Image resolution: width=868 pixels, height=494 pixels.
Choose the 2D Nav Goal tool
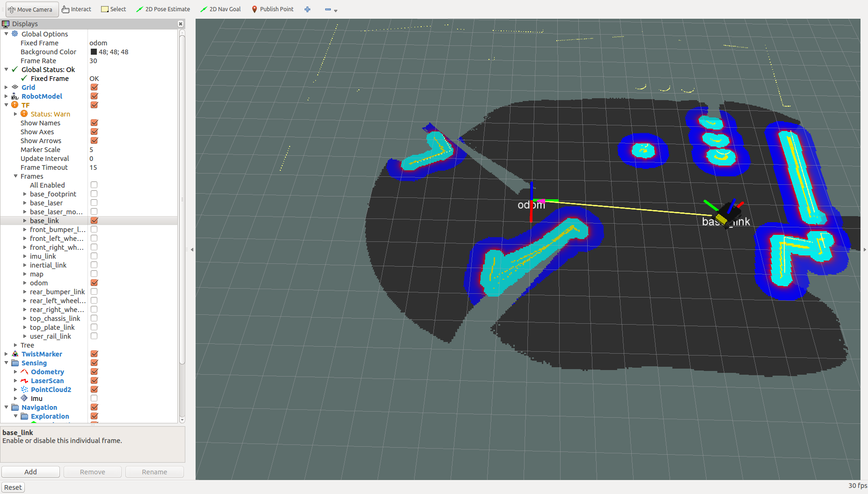220,9
